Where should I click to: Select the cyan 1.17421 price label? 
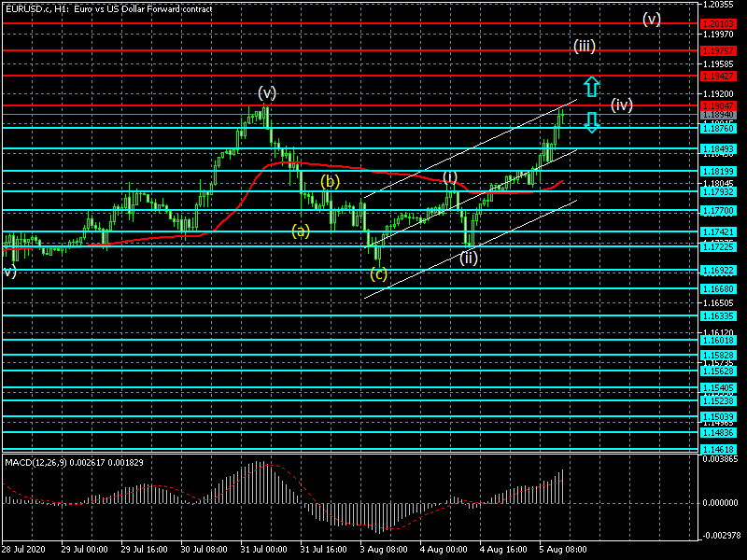click(718, 231)
